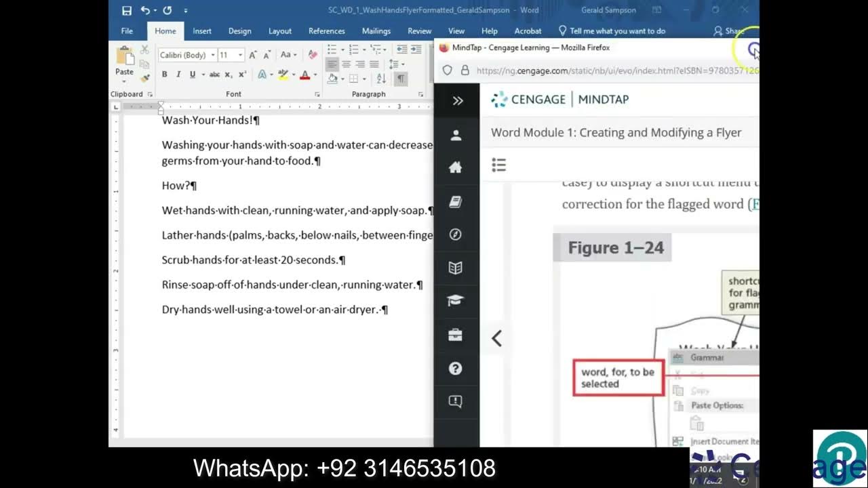Open the Layout ribbon tab
The height and width of the screenshot is (488, 868).
click(280, 31)
